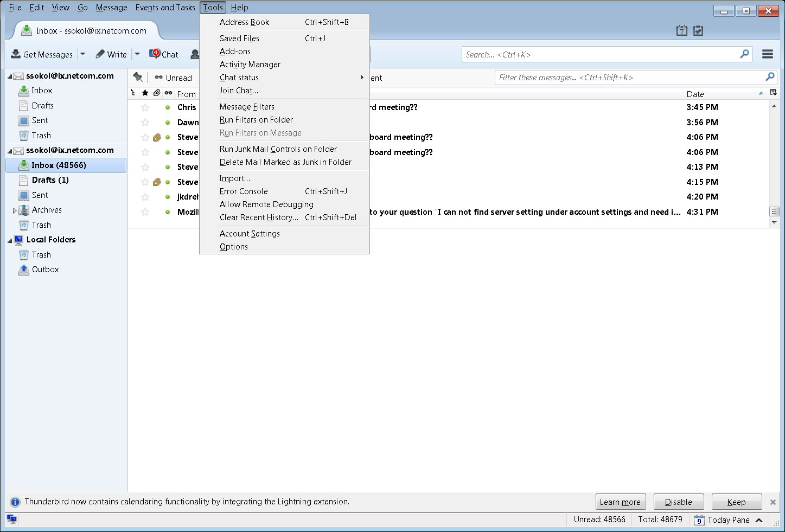785x532 pixels.
Task: Open column picker icon at header right
Action: [773, 93]
